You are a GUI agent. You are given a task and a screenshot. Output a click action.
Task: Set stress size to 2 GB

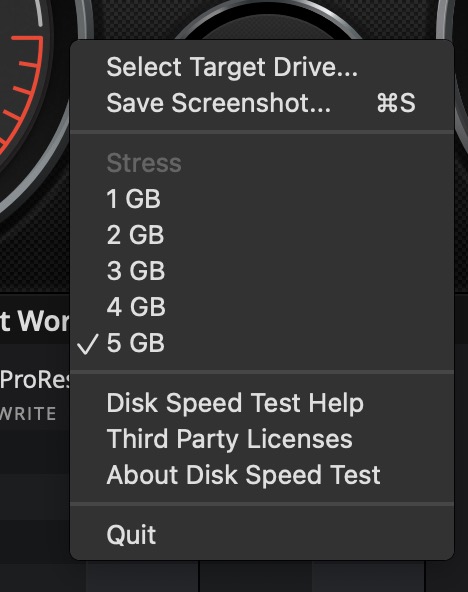262,234
